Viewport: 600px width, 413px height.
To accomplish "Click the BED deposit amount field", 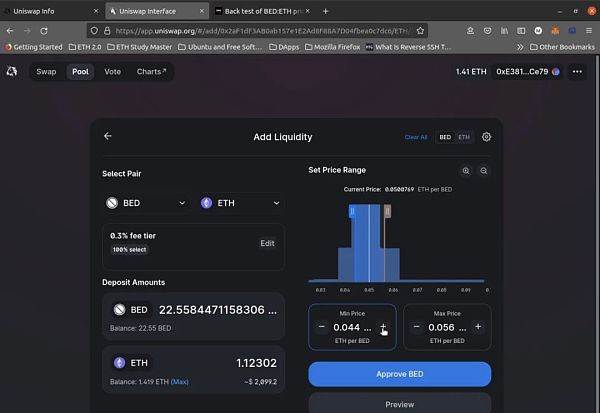I will [x=218, y=310].
